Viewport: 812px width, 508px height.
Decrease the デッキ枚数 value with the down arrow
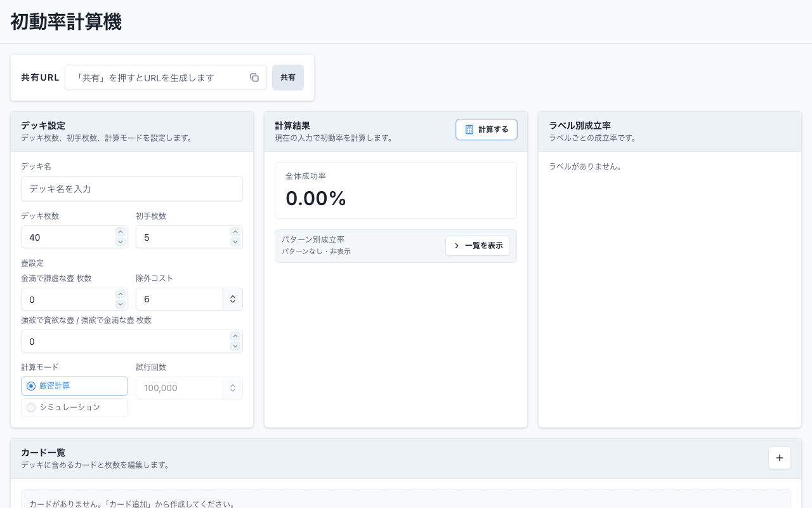[121, 242]
